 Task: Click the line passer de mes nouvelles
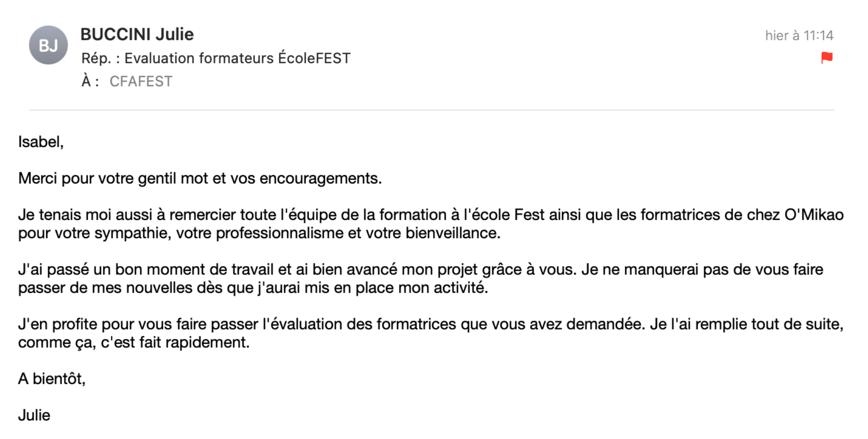coord(253,288)
